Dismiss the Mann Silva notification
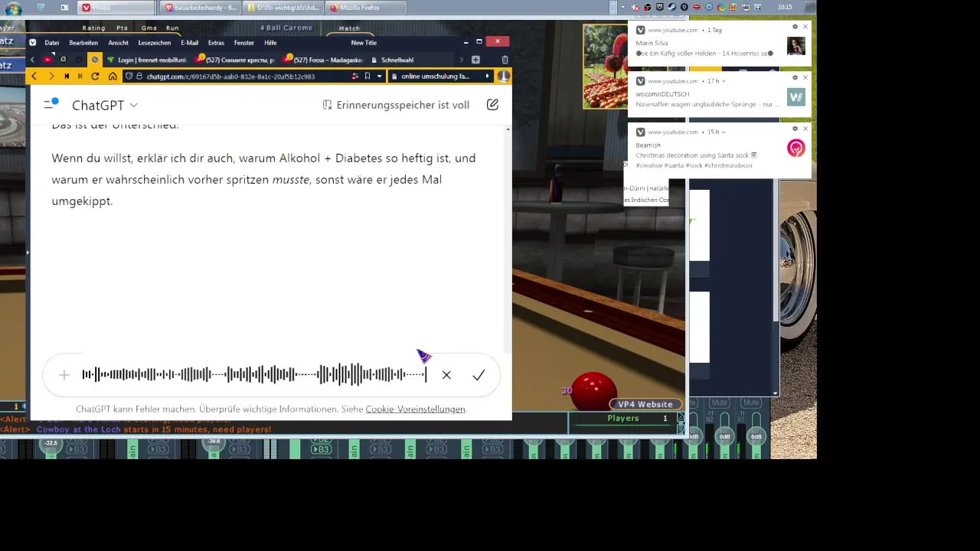This screenshot has width=980, height=551. [x=805, y=27]
